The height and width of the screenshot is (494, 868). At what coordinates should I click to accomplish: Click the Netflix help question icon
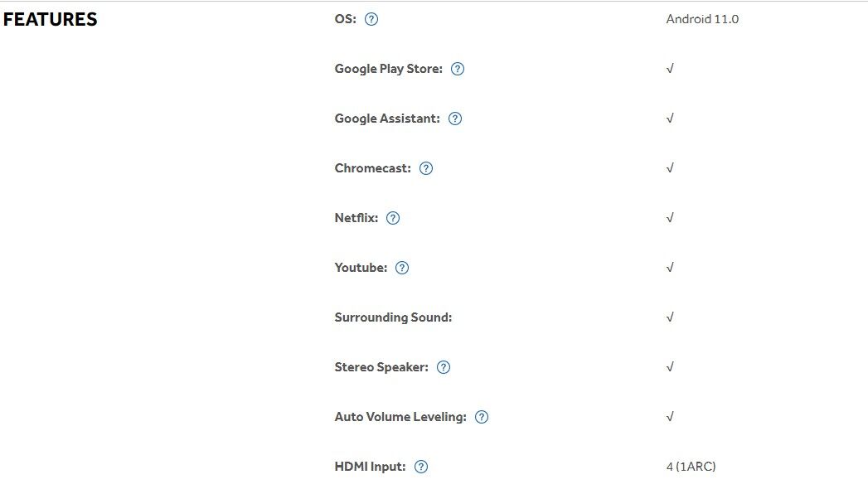[x=393, y=218]
